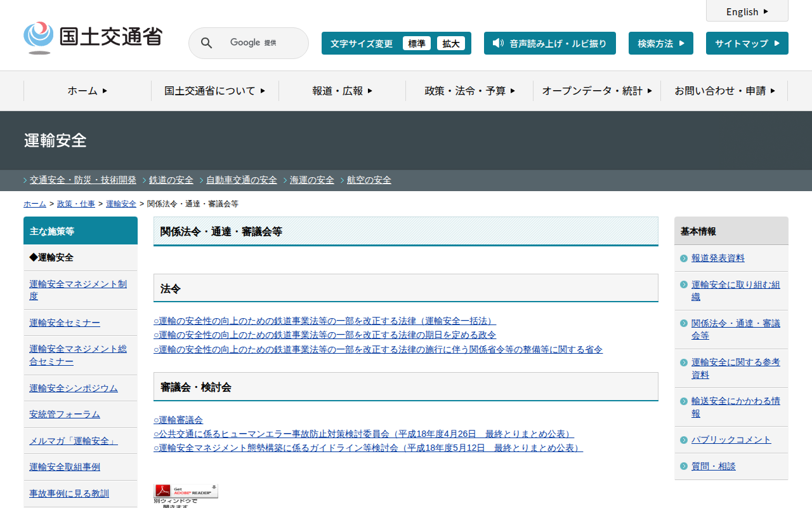Open the ホーム navigation item
Screen dimensions: 812x508
(88, 91)
